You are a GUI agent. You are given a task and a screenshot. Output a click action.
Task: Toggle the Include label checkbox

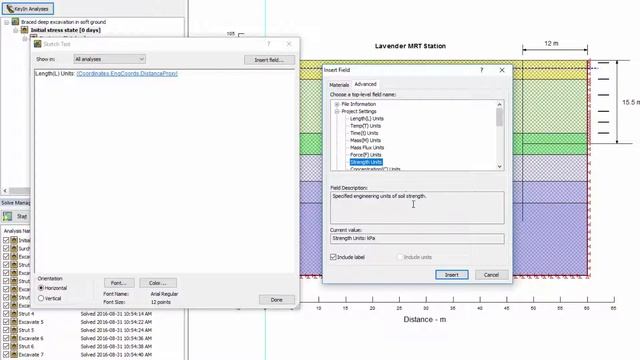pos(333,257)
